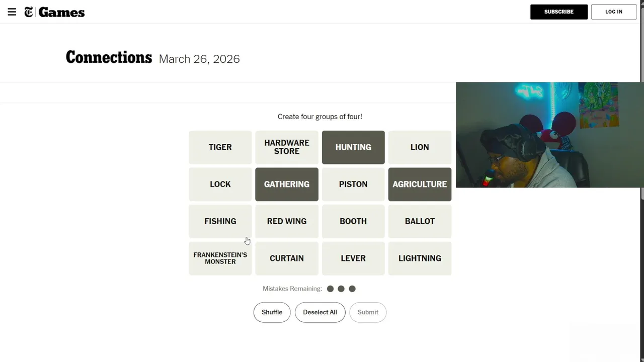The width and height of the screenshot is (644, 362).
Task: Deselect the HUNTING tile
Action: [353, 147]
